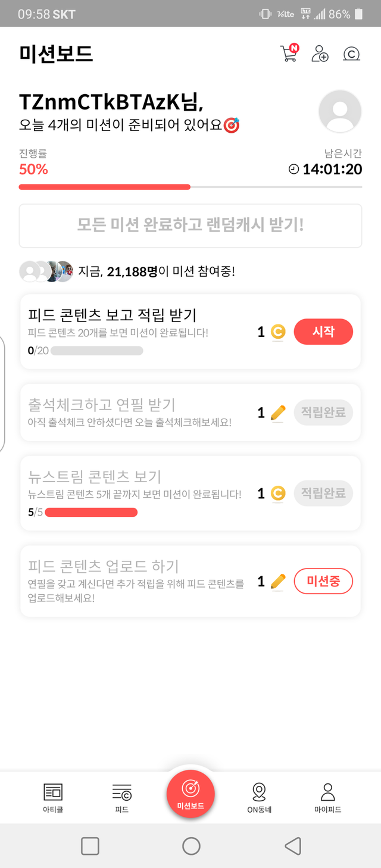Tap the pencil reward icon on 출석체크 mission
The image size is (381, 868).
(x=277, y=413)
